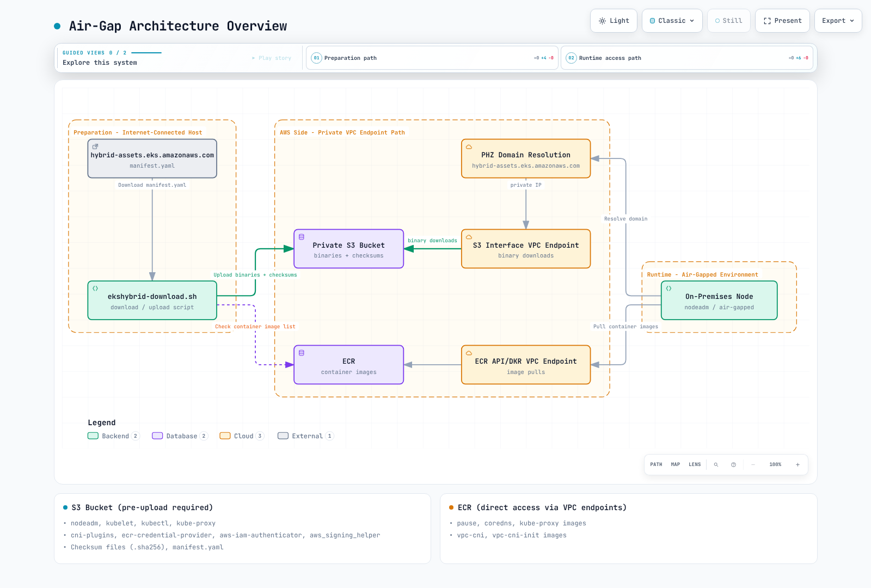
Task: Click S3 Bucket (pre-upload required) heading
Action: (x=142, y=507)
